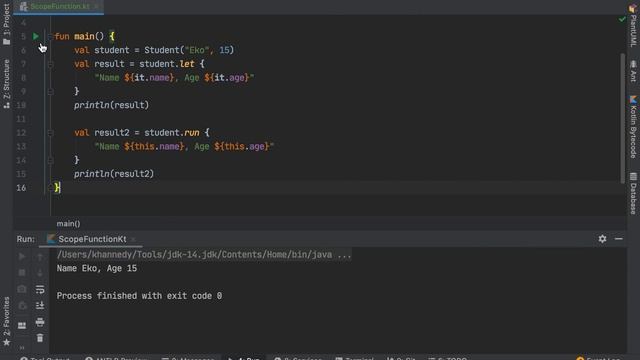Image resolution: width=640 pixels, height=360 pixels.
Task: Open the 1: Project tool window
Action: pyautogui.click(x=6, y=24)
